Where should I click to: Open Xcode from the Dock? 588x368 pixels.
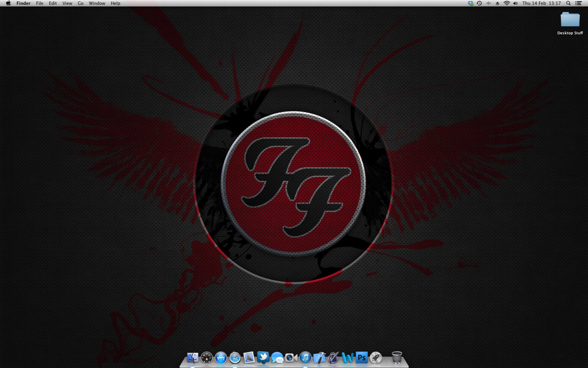tap(319, 357)
